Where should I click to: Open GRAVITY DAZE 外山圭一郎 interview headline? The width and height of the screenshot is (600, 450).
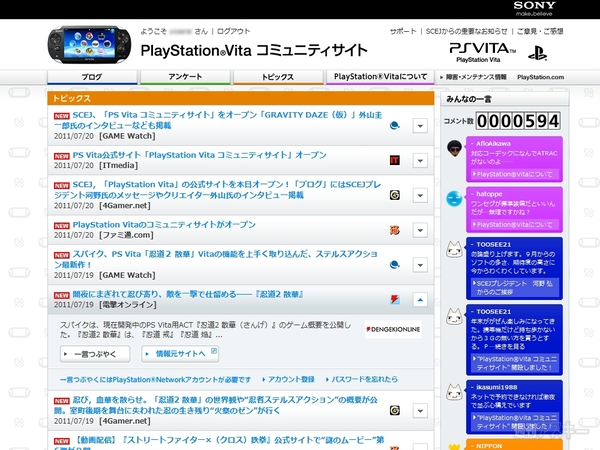(218, 120)
